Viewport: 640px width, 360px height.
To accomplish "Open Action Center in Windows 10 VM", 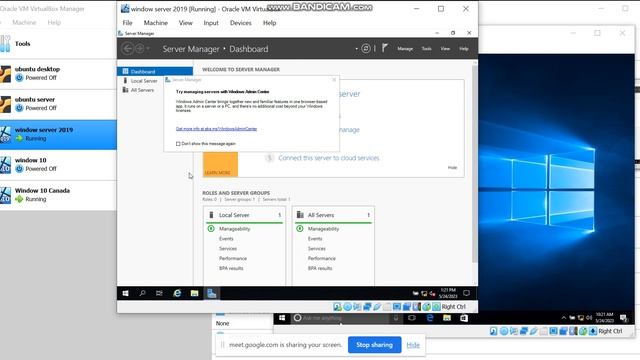I will (623, 318).
